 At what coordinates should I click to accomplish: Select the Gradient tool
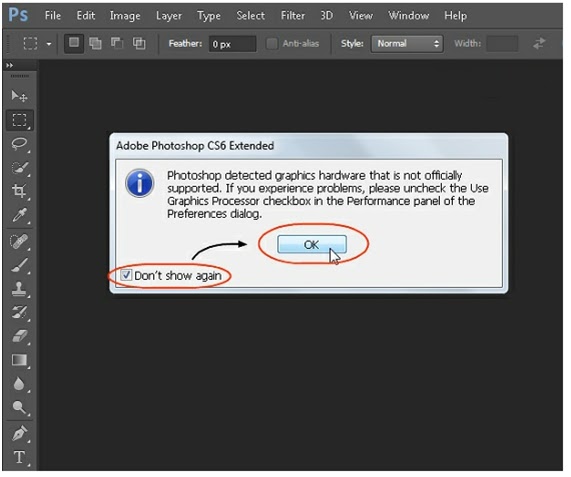[19, 360]
